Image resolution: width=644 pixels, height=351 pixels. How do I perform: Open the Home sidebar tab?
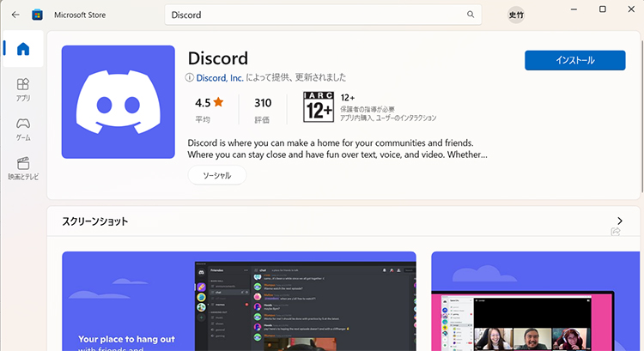click(x=23, y=49)
